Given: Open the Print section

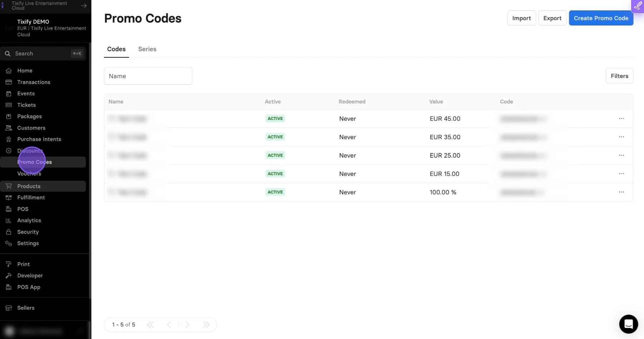Looking at the screenshot, I should click(43, 264).
